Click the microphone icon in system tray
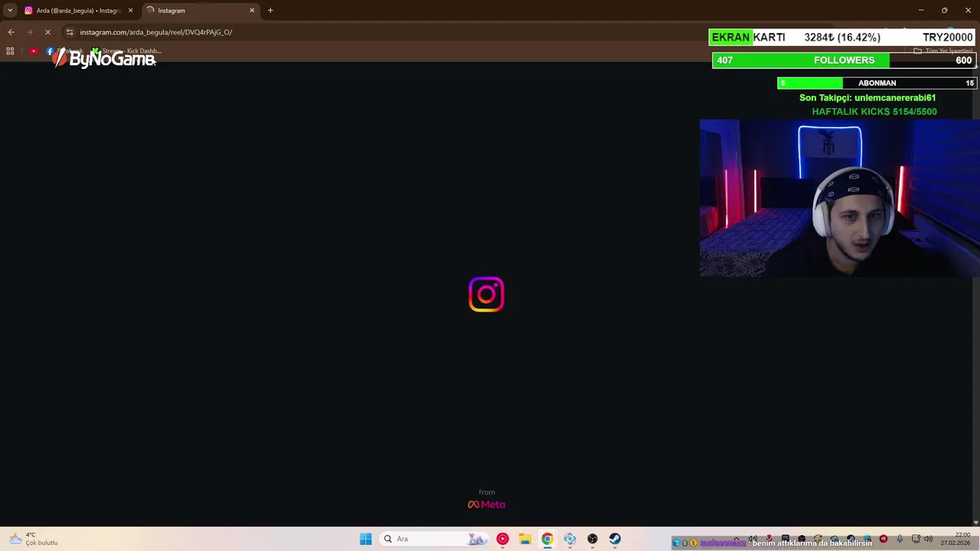The image size is (980, 551). point(900,539)
